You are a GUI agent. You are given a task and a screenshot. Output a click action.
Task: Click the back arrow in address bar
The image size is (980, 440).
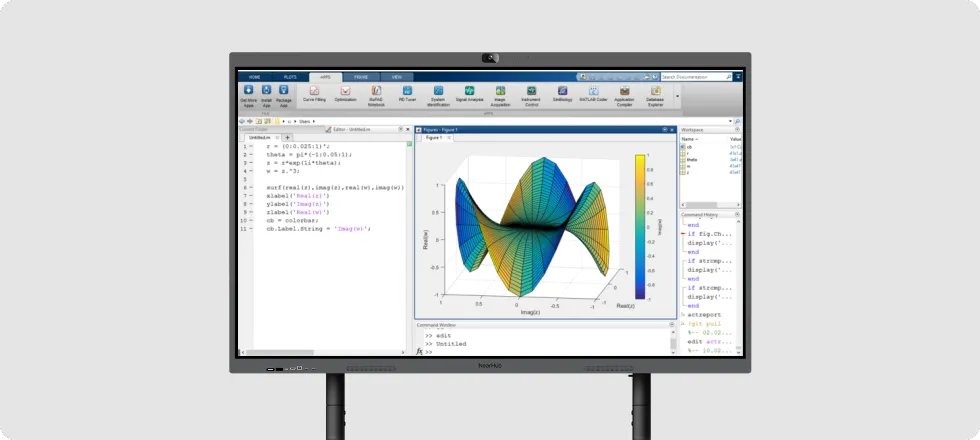[x=242, y=121]
